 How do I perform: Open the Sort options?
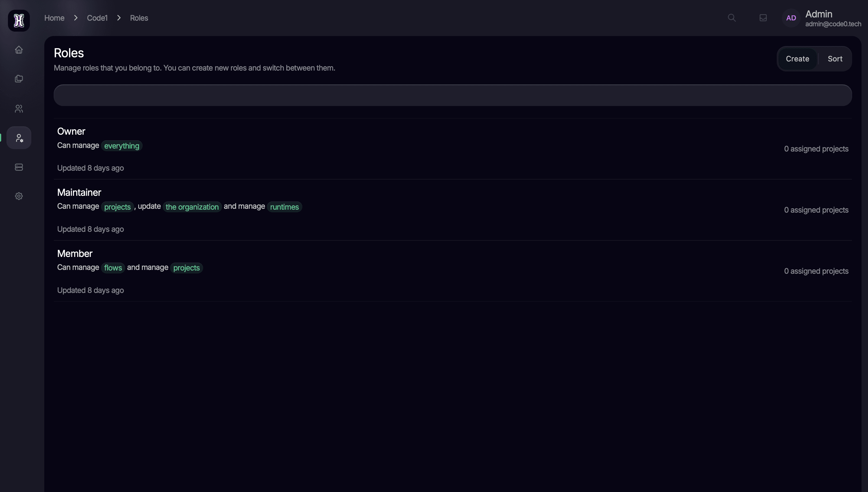(x=835, y=58)
